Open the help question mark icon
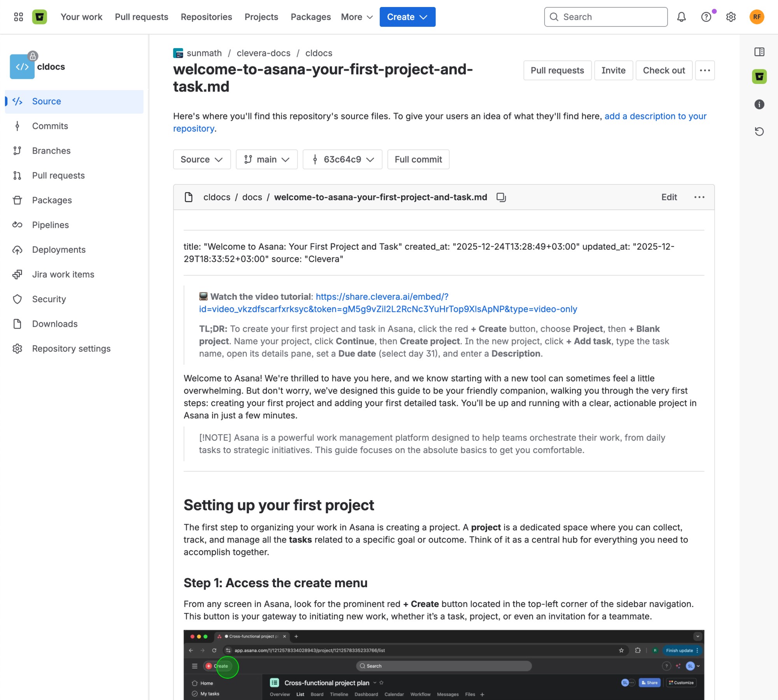Viewport: 778px width, 700px height. point(706,17)
